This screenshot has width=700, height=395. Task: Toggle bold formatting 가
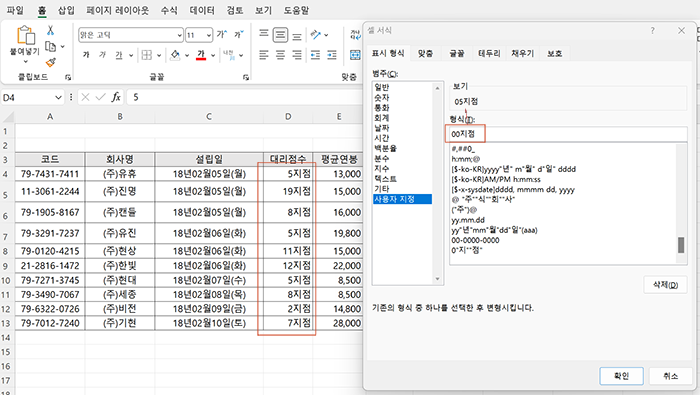tap(86, 55)
